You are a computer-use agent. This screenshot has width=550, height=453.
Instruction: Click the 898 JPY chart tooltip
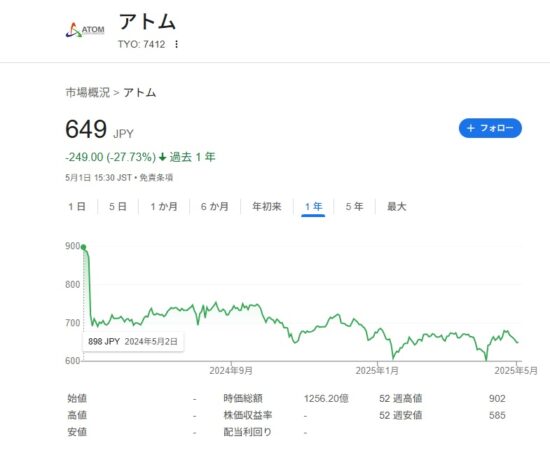tap(133, 341)
